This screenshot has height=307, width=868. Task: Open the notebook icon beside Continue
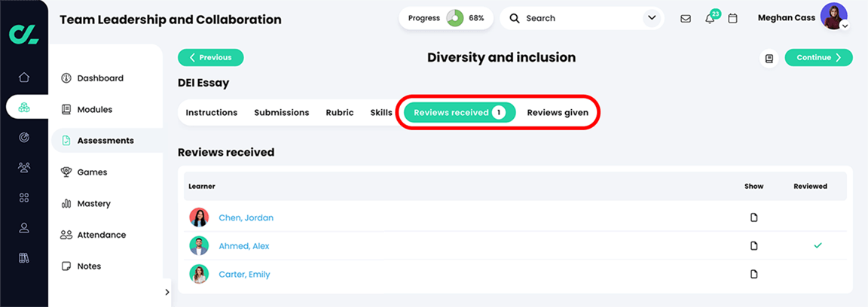coord(769,58)
